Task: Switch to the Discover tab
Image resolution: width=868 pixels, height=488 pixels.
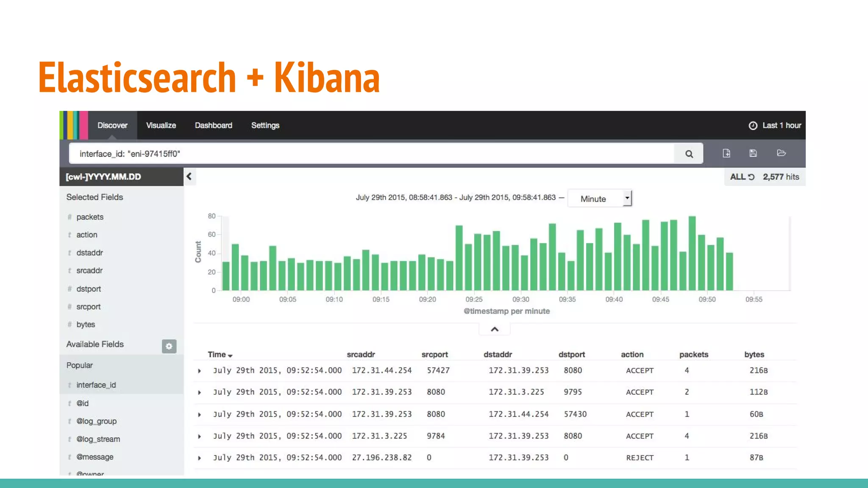Action: click(x=112, y=125)
